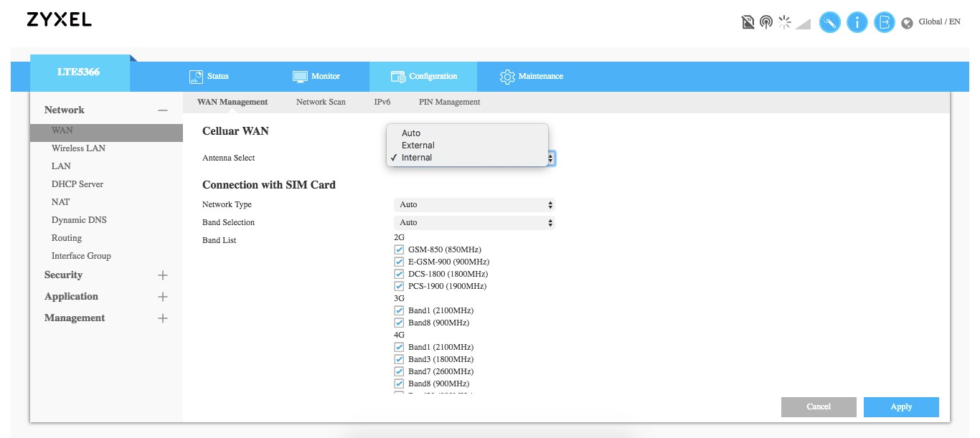This screenshot has height=438, width=980.
Task: Click the logout icon
Action: point(885,23)
